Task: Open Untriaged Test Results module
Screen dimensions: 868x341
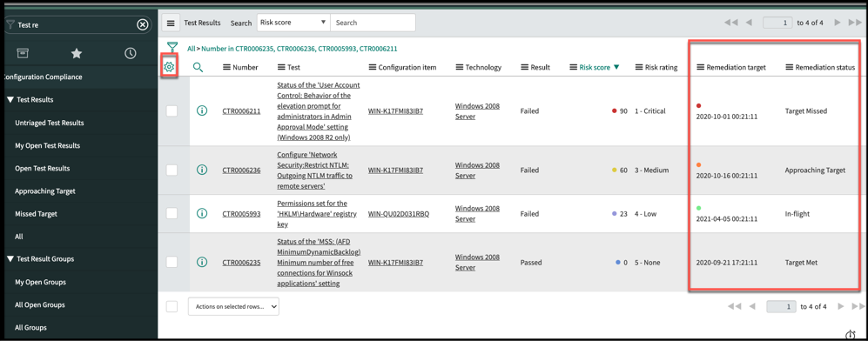Action: 50,123
